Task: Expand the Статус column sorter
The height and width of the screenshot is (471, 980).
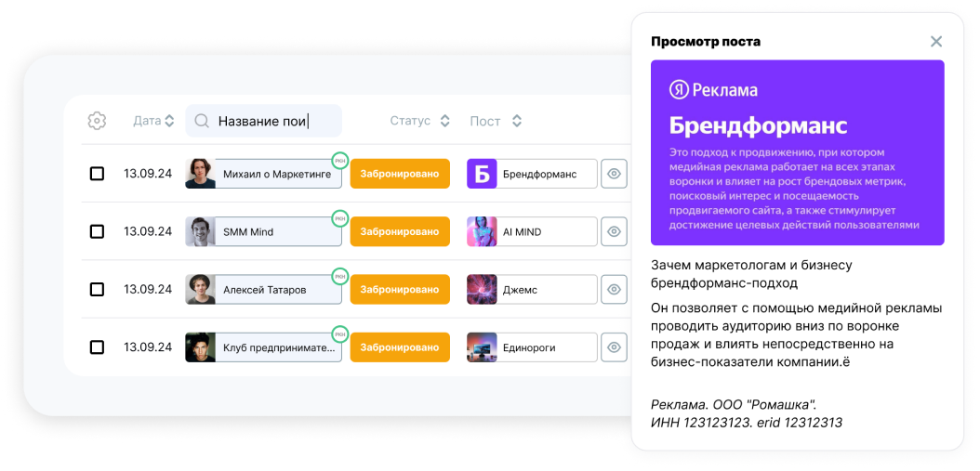Action: pyautogui.click(x=444, y=121)
